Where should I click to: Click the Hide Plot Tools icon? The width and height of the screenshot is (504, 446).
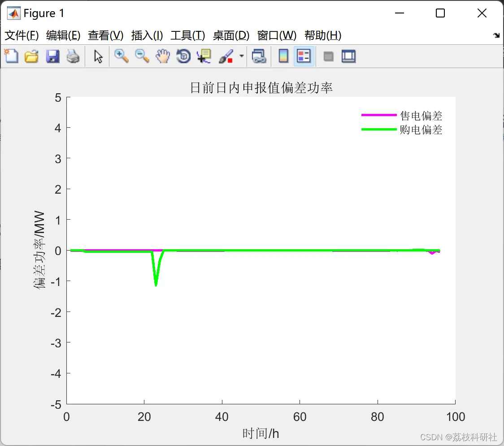click(328, 56)
